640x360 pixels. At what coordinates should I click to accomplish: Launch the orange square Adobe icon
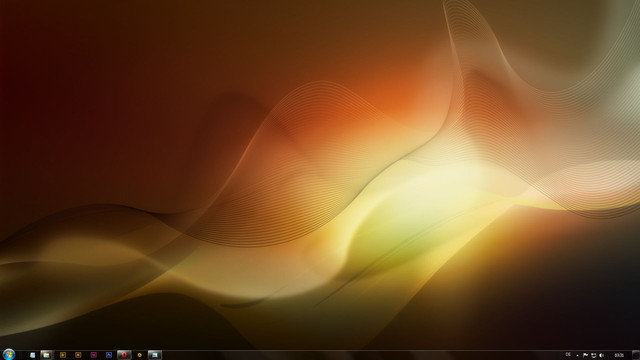pyautogui.click(x=78, y=355)
